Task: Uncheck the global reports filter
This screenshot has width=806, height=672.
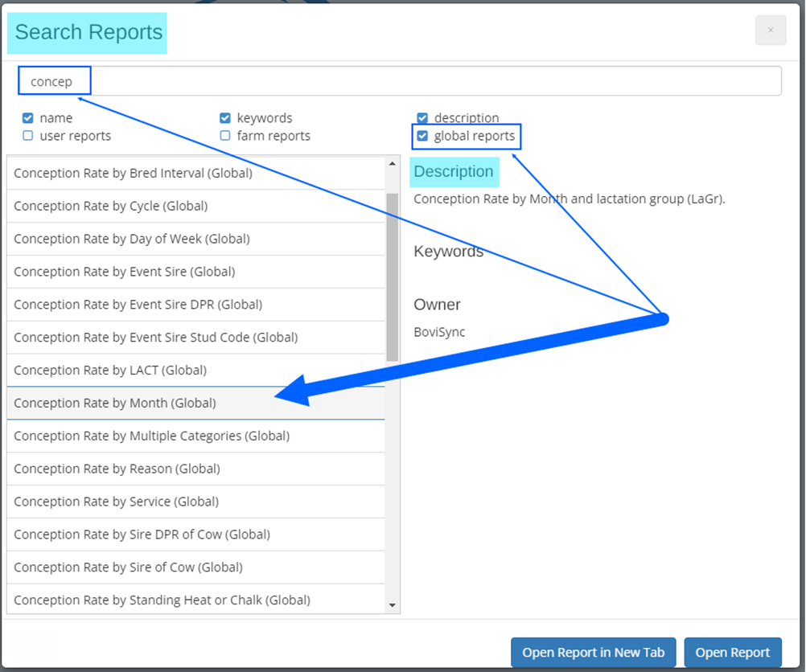Action: tap(423, 136)
